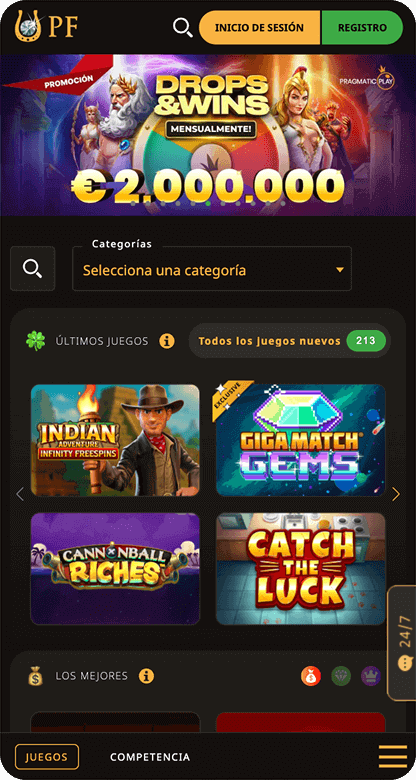Image resolution: width=416 pixels, height=780 pixels.
Task: Show info for Últimos Juegos
Action: click(x=167, y=341)
